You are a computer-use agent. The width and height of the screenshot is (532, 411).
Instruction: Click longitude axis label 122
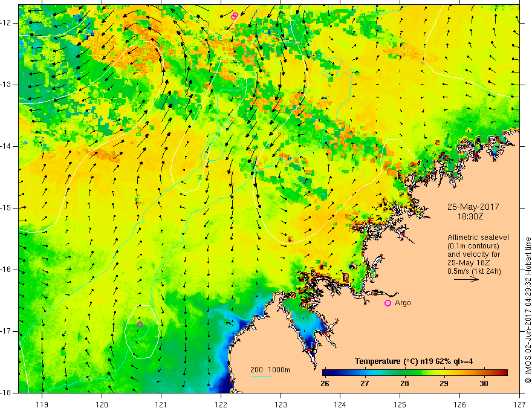pos(221,404)
